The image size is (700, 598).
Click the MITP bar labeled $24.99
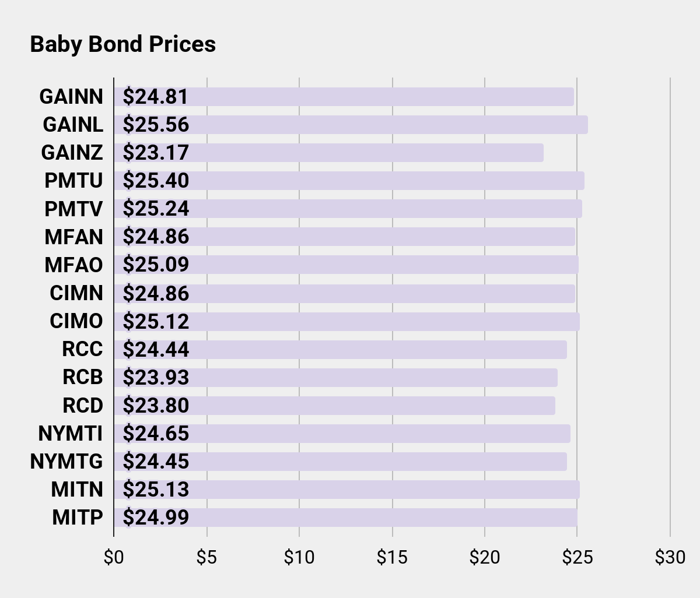[346, 518]
